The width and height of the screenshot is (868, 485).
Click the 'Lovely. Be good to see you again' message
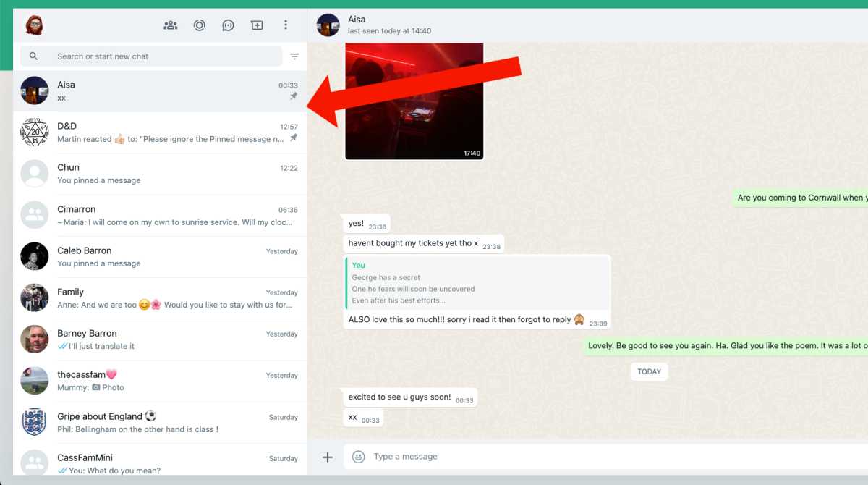point(726,346)
